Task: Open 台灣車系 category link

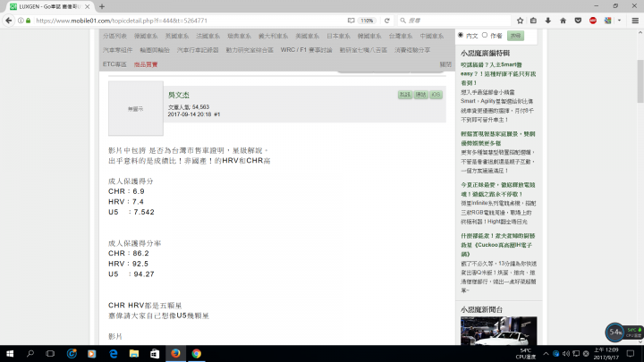Action: (x=401, y=36)
